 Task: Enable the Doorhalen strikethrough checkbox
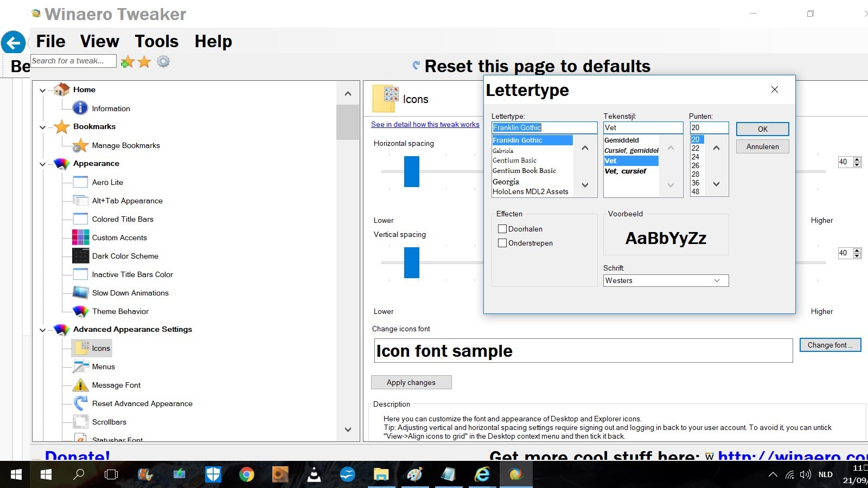pyautogui.click(x=502, y=229)
